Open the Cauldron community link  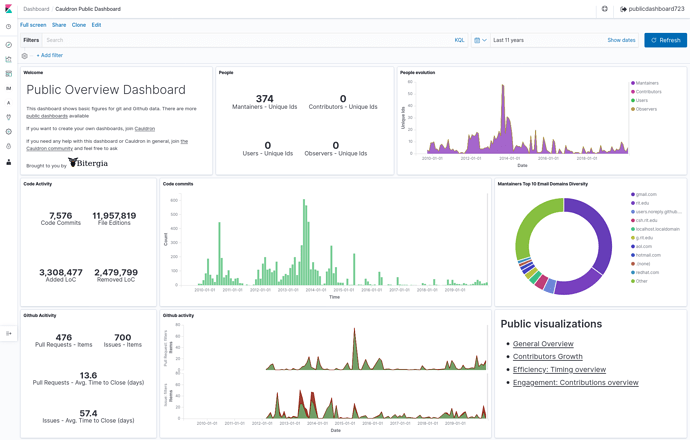click(49, 149)
